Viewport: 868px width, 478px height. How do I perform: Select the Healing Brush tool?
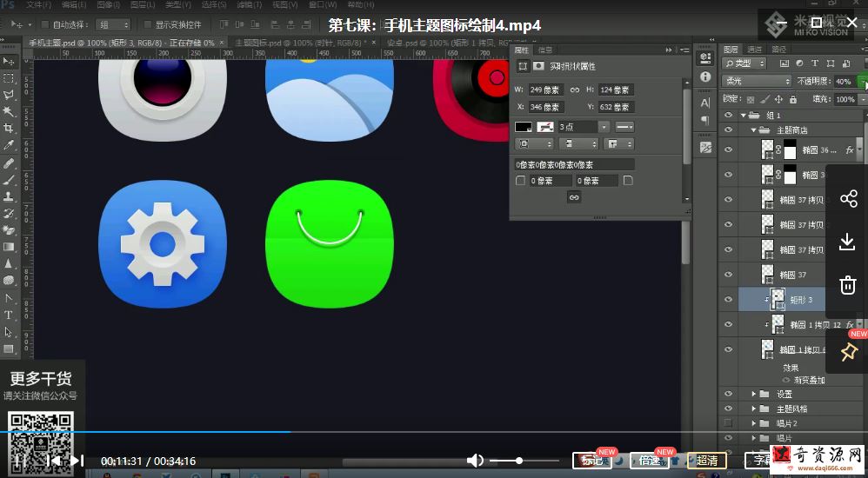[x=9, y=163]
